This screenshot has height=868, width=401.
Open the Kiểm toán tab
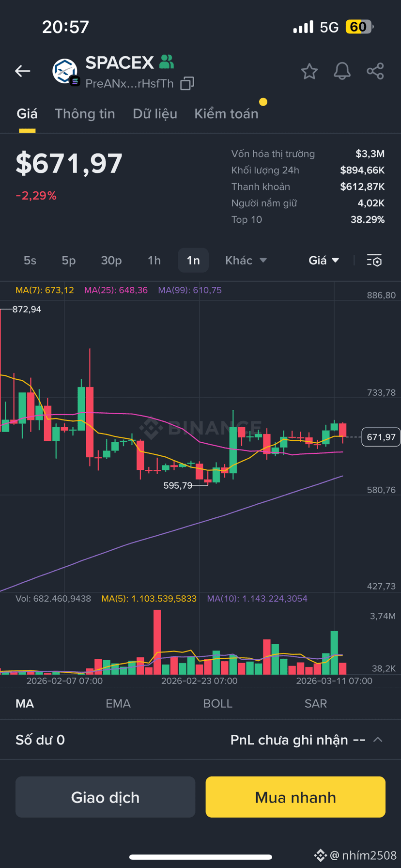(226, 114)
